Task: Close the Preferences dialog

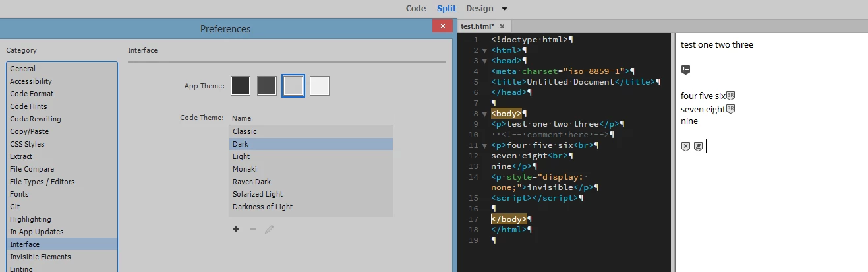Action: click(442, 26)
